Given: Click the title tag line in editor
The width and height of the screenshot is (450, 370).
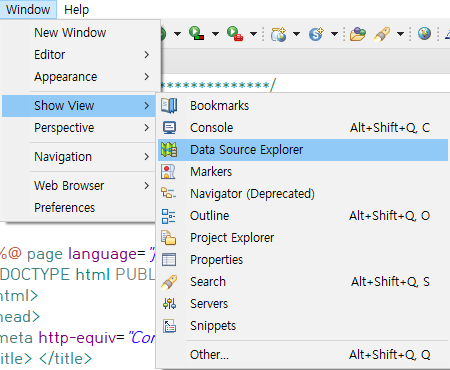Looking at the screenshot, I should (x=46, y=359).
